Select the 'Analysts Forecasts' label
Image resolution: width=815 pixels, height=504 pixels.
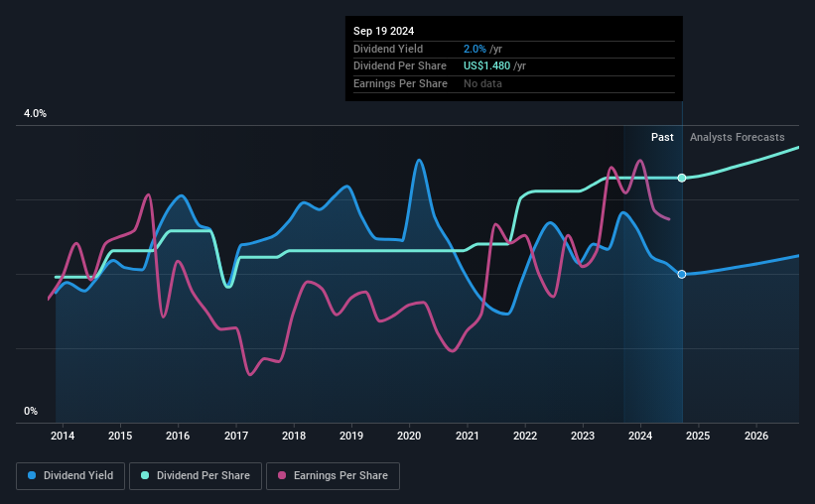(737, 137)
